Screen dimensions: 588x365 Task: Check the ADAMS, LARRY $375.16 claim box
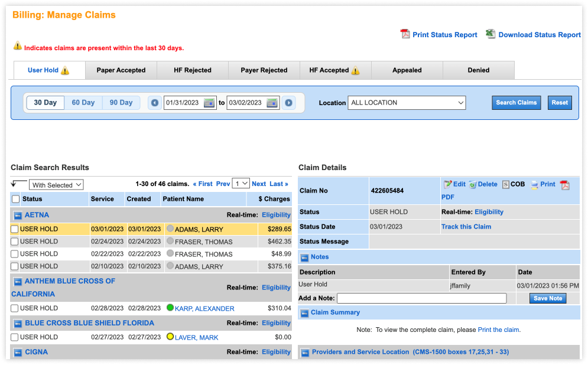[x=15, y=266]
